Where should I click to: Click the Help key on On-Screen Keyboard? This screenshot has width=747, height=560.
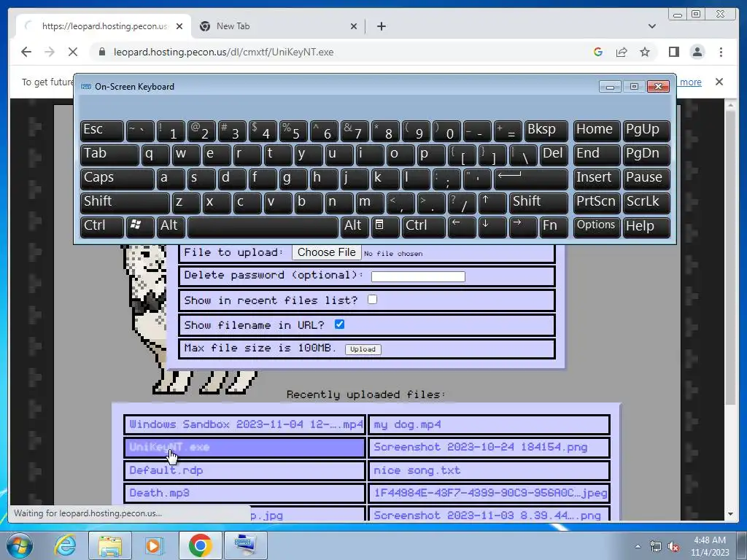tap(646, 227)
